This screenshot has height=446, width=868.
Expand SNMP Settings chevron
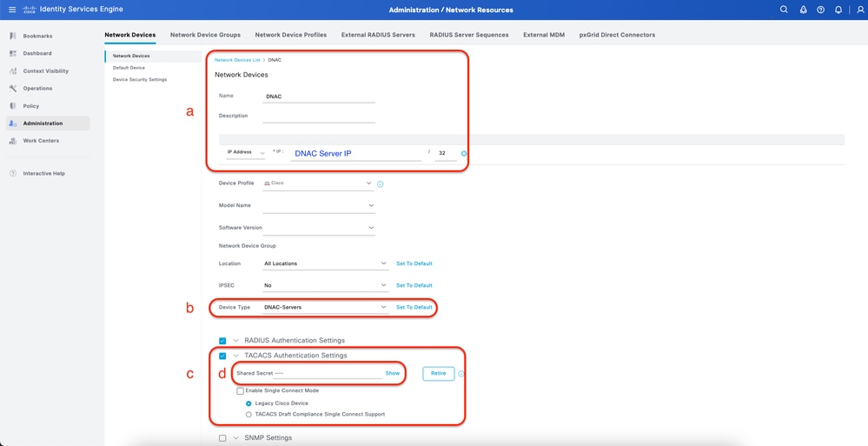(x=235, y=438)
